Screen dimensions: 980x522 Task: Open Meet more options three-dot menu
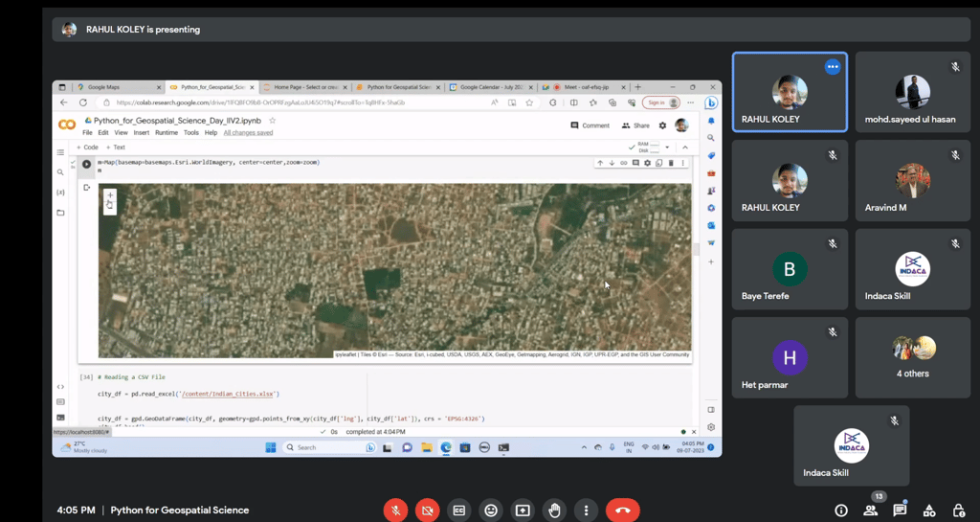[x=586, y=511]
